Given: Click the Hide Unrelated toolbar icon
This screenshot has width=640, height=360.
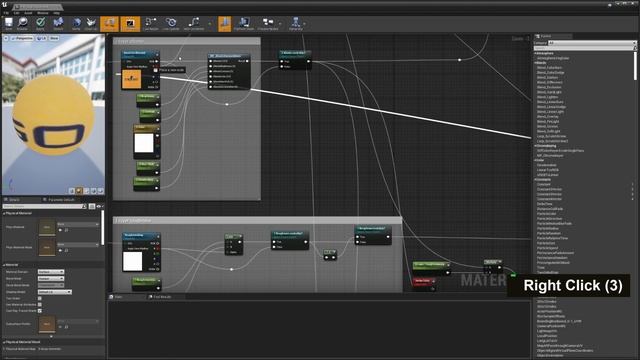Looking at the screenshot, I should coord(194,23).
